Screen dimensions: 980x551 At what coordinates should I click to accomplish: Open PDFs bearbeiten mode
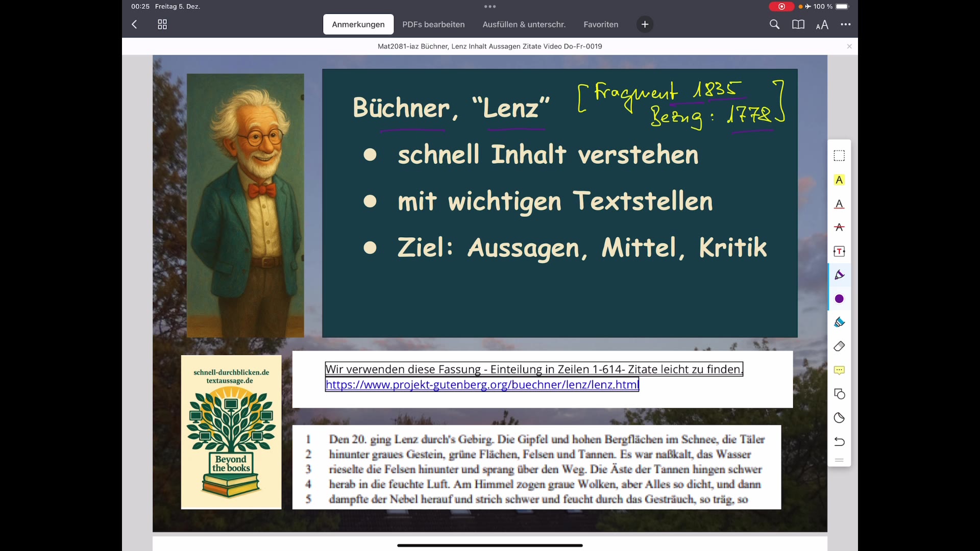pyautogui.click(x=433, y=24)
